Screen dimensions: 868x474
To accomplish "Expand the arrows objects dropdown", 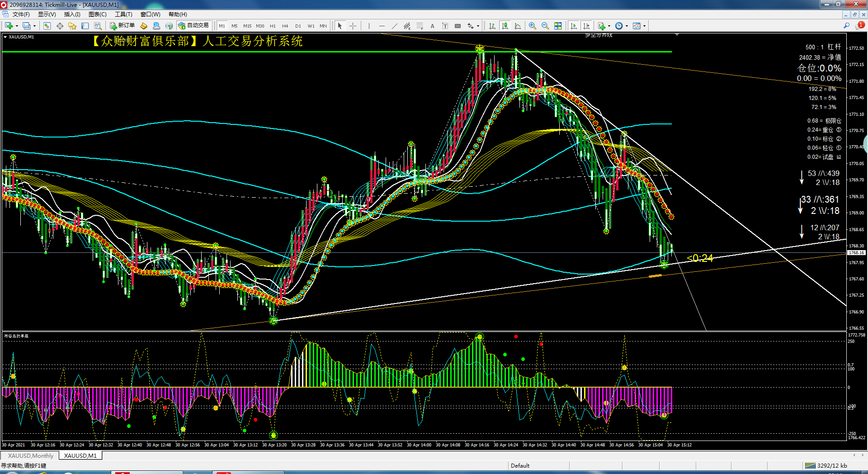I will [x=478, y=26].
